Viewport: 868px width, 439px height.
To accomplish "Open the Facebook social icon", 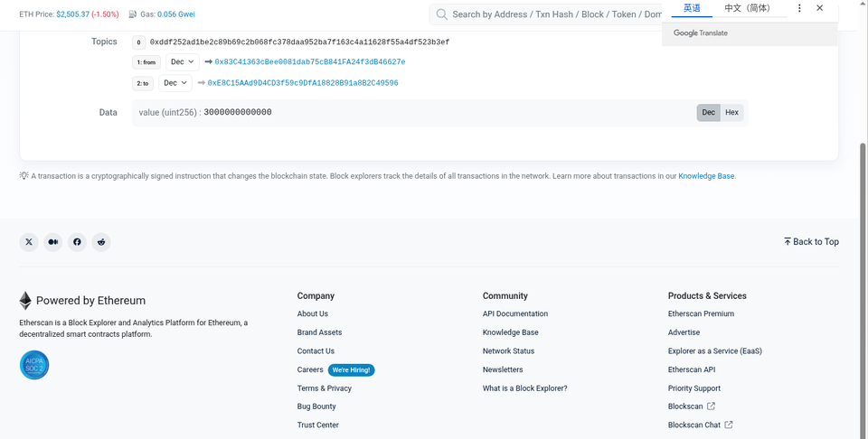I will pyautogui.click(x=77, y=241).
